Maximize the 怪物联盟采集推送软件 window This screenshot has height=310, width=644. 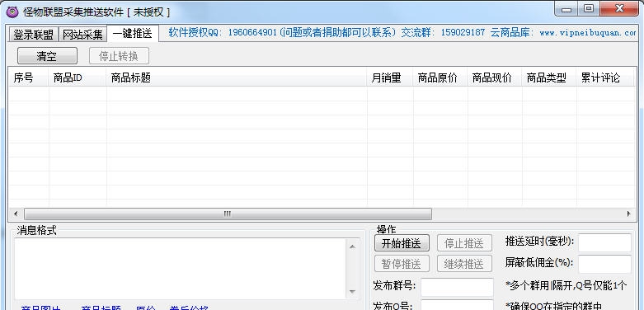coord(589,9)
